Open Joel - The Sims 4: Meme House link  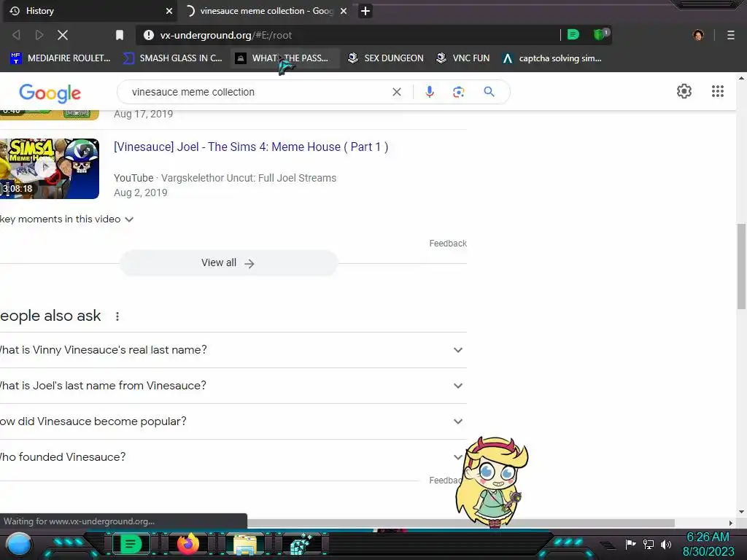click(x=251, y=147)
